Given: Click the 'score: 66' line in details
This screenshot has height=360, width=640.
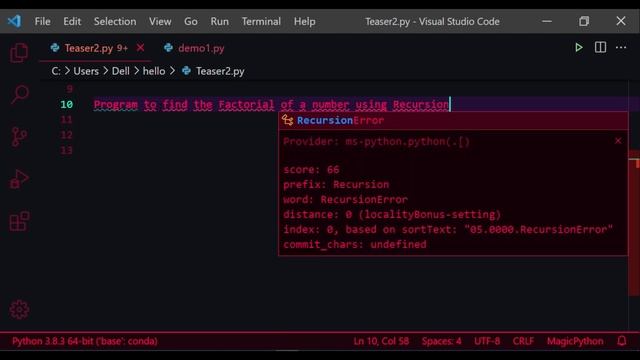Looking at the screenshot, I should pyautogui.click(x=311, y=169).
